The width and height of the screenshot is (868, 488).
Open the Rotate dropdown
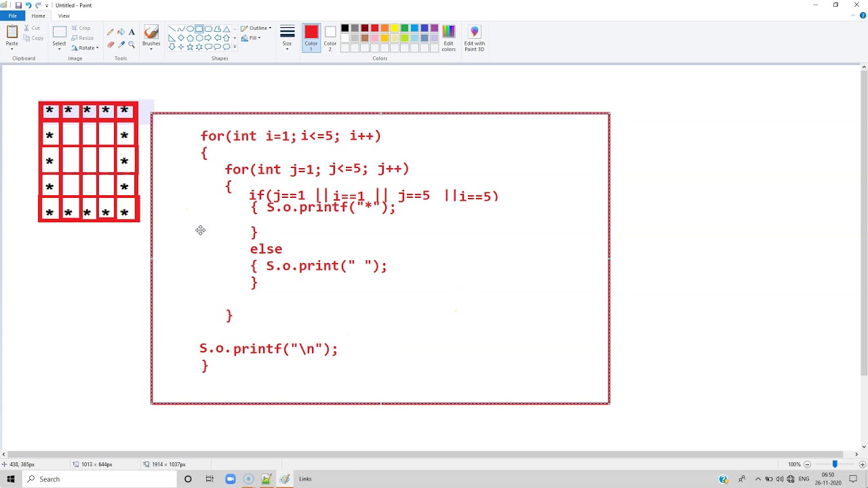(85, 47)
